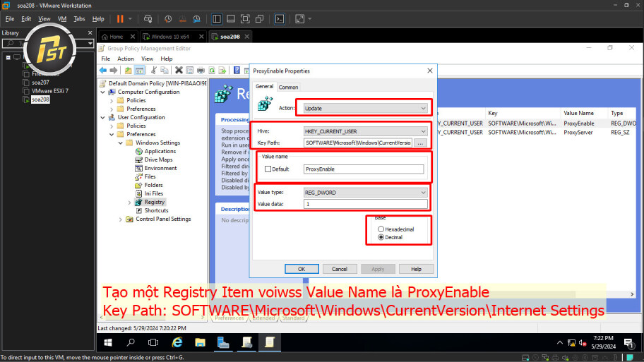The width and height of the screenshot is (644, 362).
Task: Click Delete X icon in editor toolbar
Action: pyautogui.click(x=179, y=70)
